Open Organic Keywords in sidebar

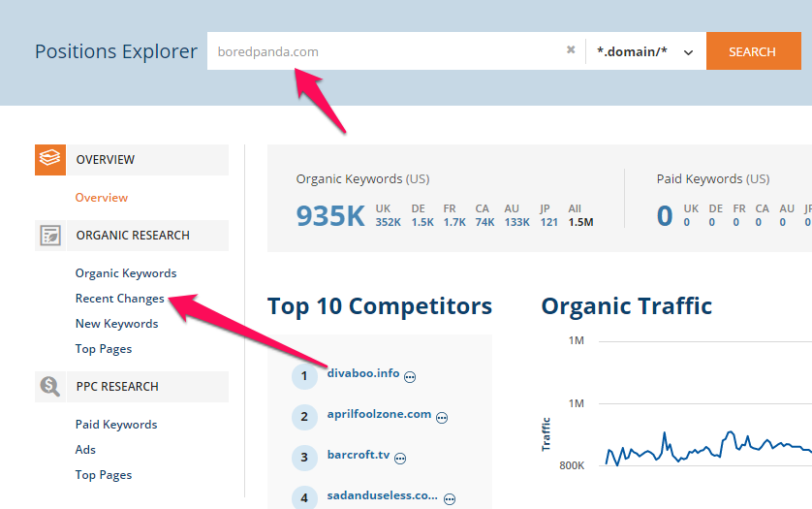click(x=126, y=273)
